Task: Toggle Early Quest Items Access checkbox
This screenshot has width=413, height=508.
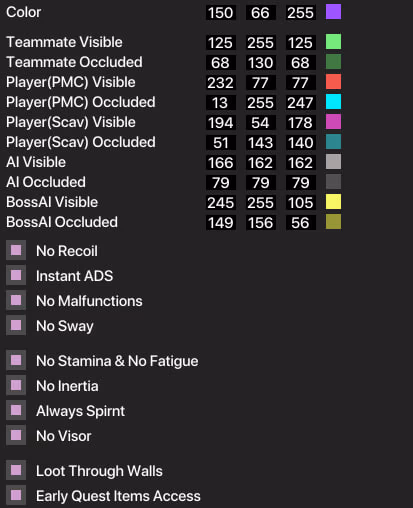Action: [16, 495]
